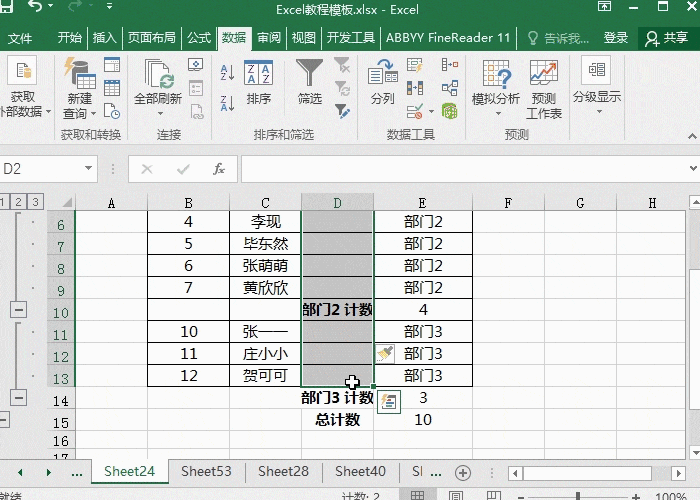Click the connection Properties icon

tap(196, 88)
